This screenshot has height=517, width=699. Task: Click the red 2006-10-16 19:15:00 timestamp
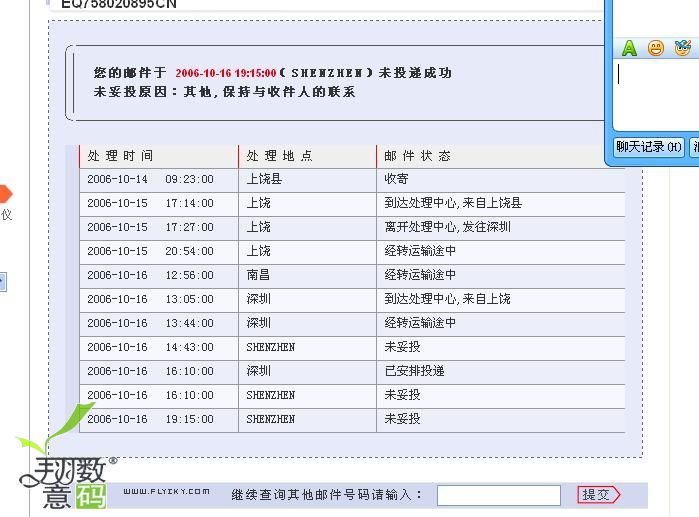[x=225, y=73]
